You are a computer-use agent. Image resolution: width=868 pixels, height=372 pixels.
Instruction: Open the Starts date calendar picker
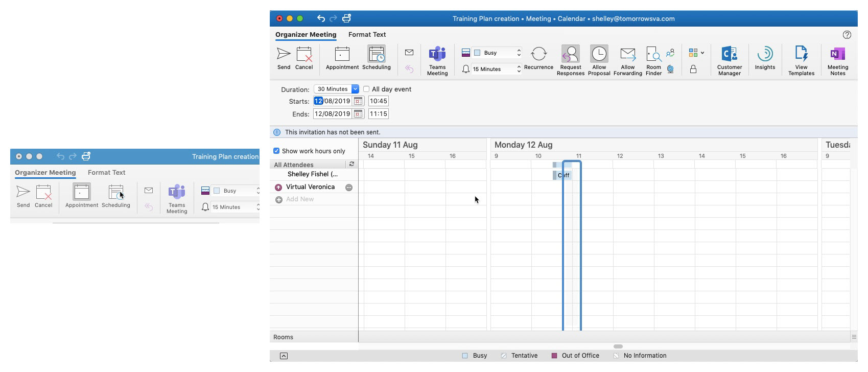pos(358,101)
